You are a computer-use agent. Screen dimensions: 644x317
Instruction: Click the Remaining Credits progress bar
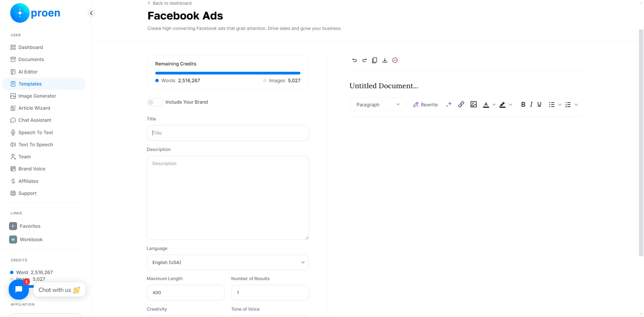pos(228,73)
